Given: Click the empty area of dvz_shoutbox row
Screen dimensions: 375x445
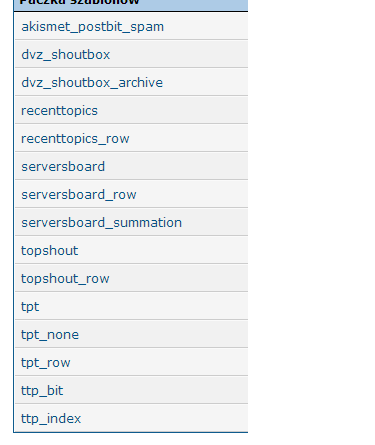Looking at the screenshot, I should tap(179, 55).
